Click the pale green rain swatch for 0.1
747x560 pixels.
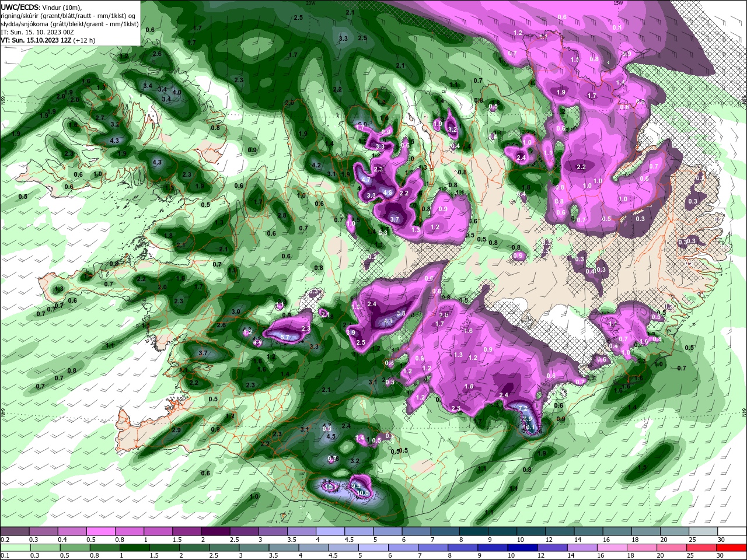pos(15,548)
